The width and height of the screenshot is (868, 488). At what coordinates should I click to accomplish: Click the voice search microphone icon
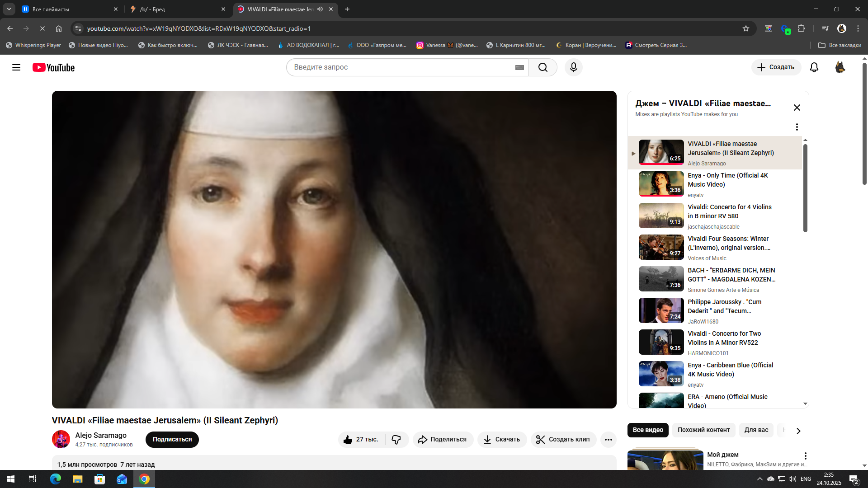tap(573, 67)
